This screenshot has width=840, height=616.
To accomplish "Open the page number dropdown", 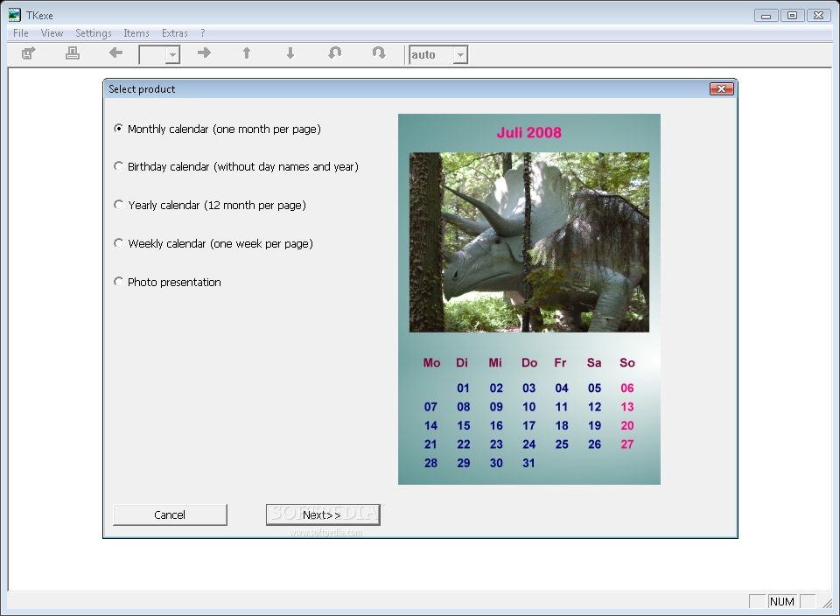I will click(x=172, y=54).
